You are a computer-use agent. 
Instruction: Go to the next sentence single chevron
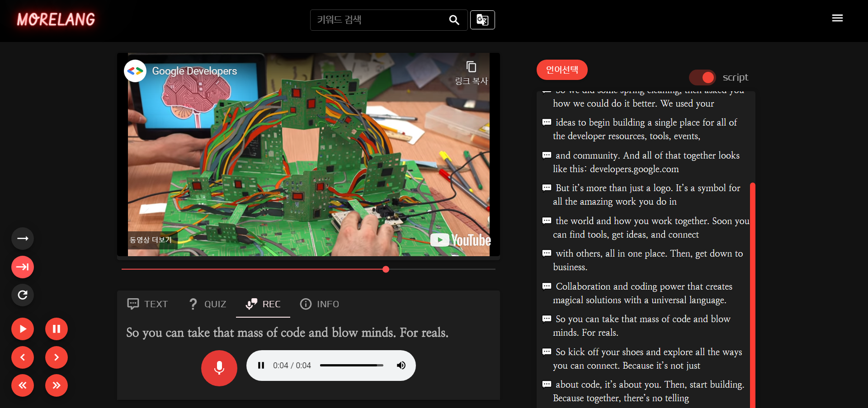click(57, 357)
